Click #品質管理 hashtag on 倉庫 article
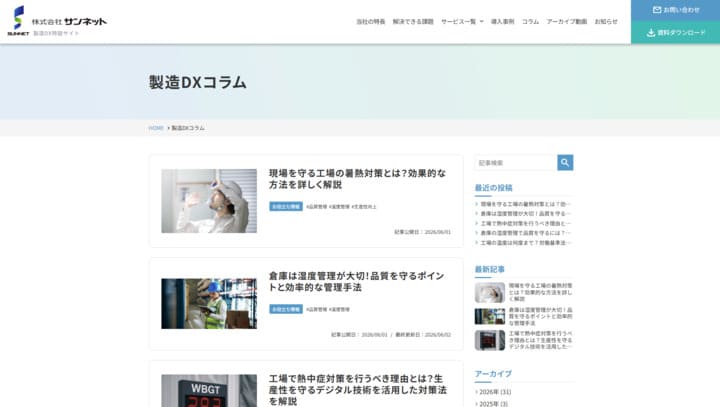The width and height of the screenshot is (720, 407). (316, 309)
